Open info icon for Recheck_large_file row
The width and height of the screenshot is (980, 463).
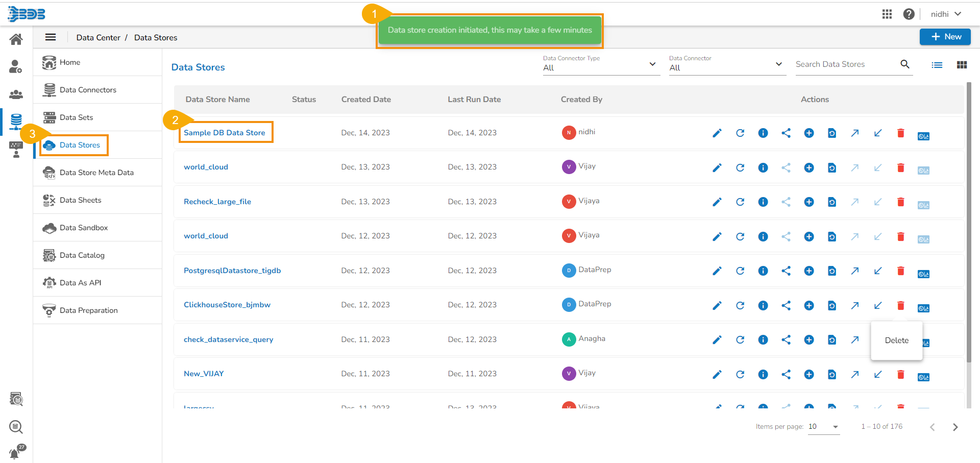click(763, 202)
